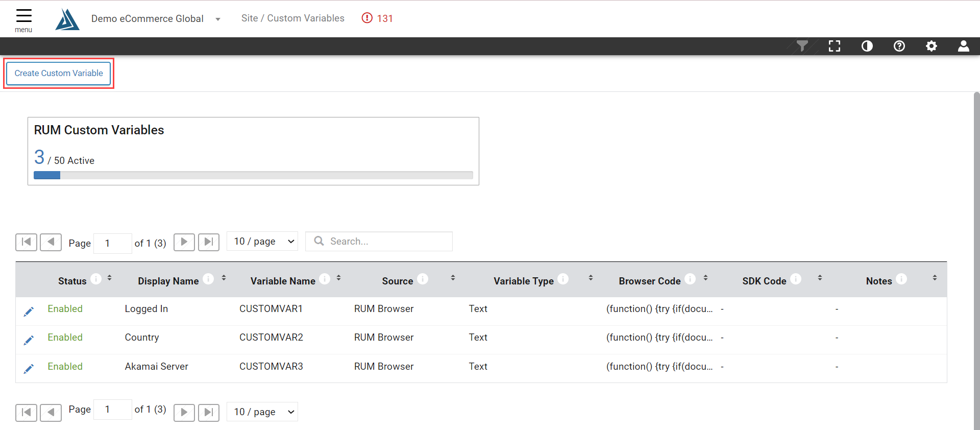Edit the Country variable pencil
The width and height of the screenshot is (980, 430).
coord(29,340)
